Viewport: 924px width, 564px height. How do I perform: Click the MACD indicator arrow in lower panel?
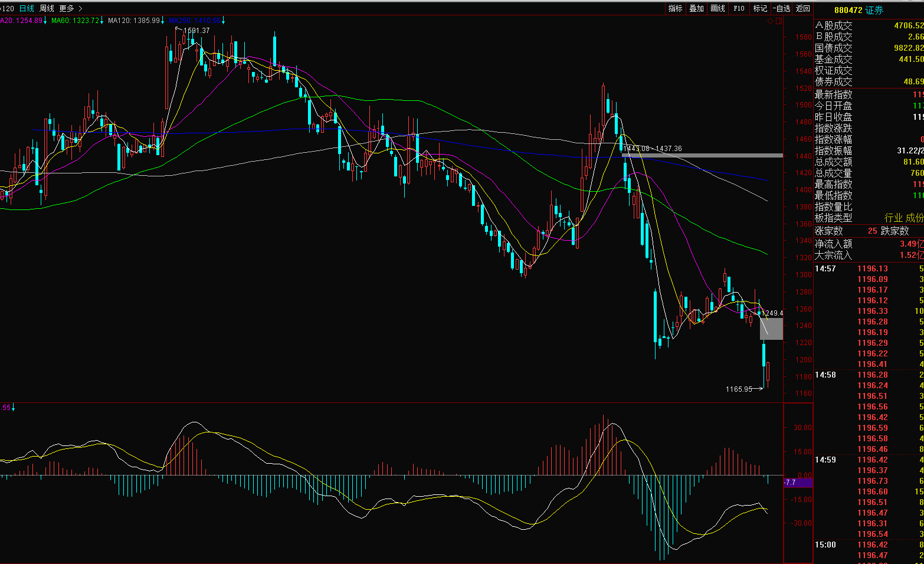tap(13, 408)
